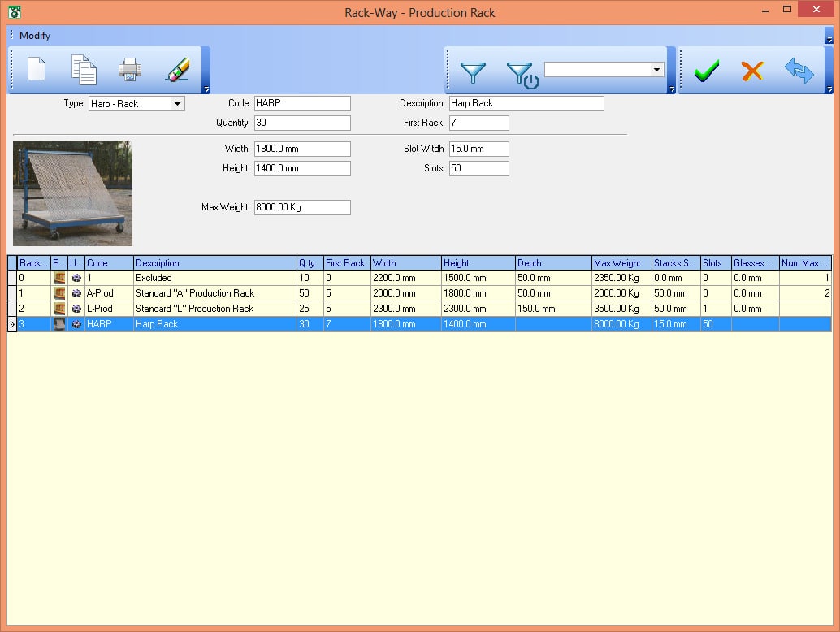Confirm changes with the green checkmark

point(707,71)
